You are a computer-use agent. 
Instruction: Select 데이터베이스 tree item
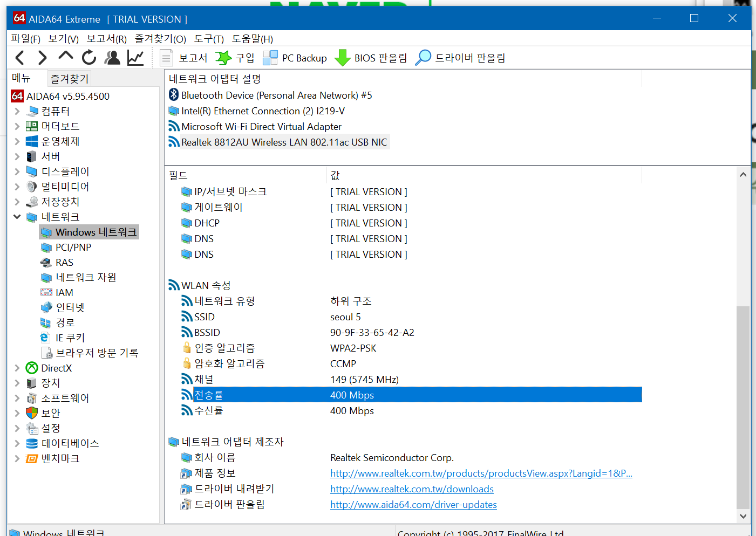pyautogui.click(x=63, y=443)
